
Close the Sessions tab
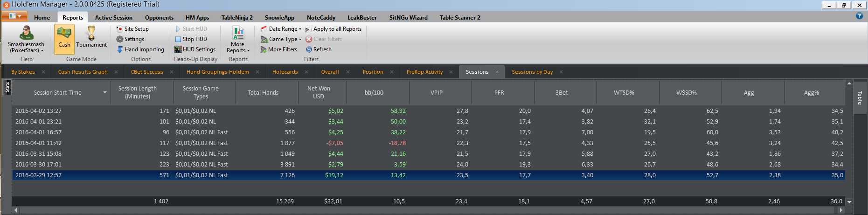(x=497, y=72)
